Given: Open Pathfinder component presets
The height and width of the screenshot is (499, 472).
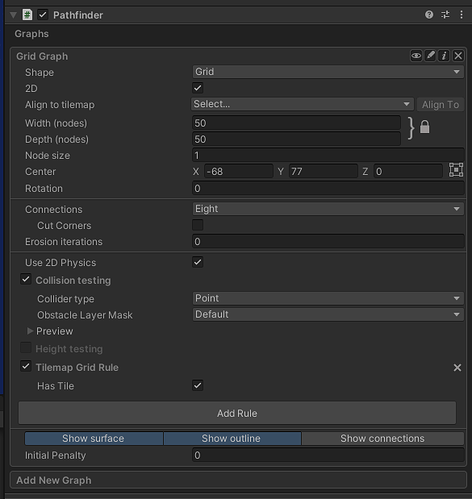Looking at the screenshot, I should pyautogui.click(x=445, y=15).
